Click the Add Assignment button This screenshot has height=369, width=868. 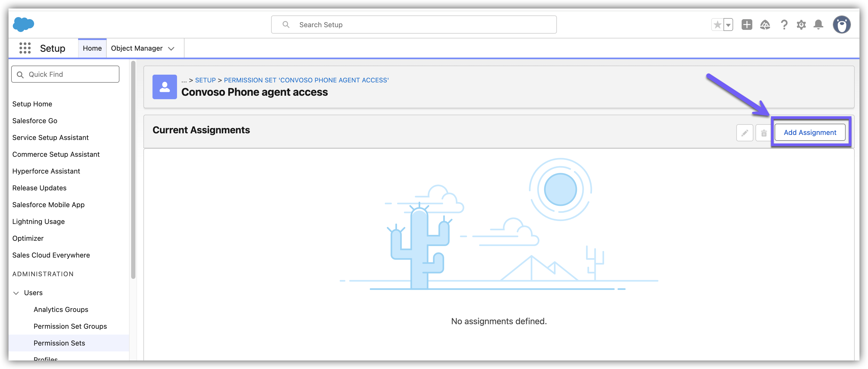(810, 133)
